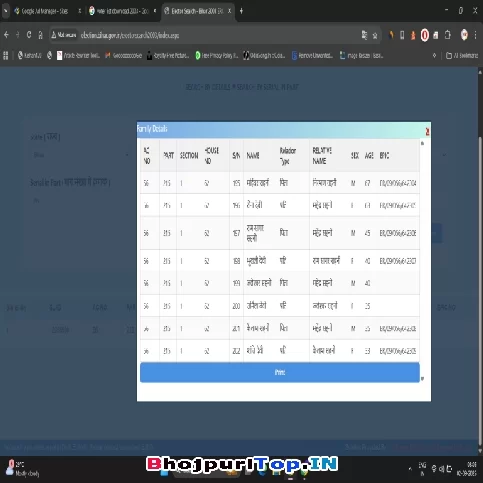The image size is (483, 483).
Task: Reload the page with the refresh icon
Action: click(x=29, y=35)
